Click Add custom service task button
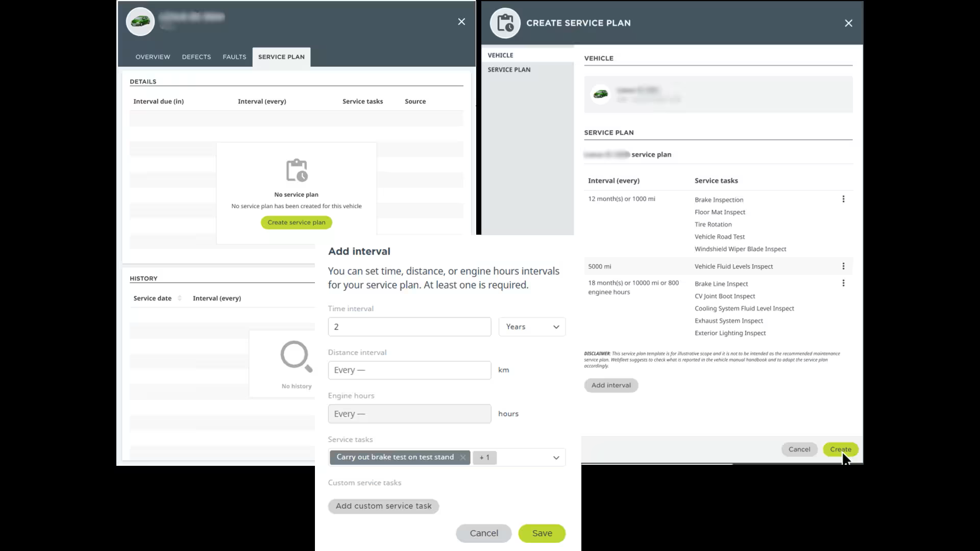Screen dimensions: 980x551 [x=383, y=506]
